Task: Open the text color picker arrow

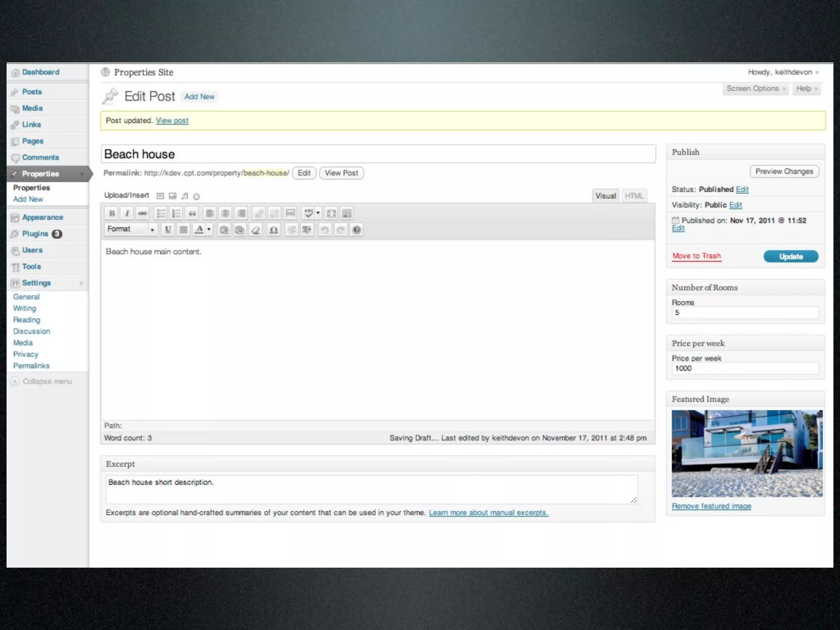Action: point(209,229)
